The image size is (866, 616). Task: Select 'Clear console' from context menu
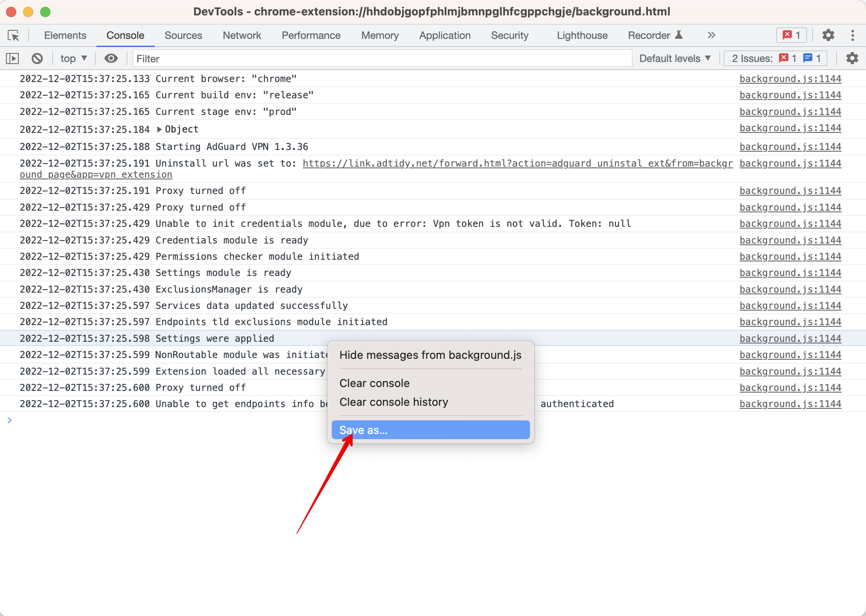point(375,383)
